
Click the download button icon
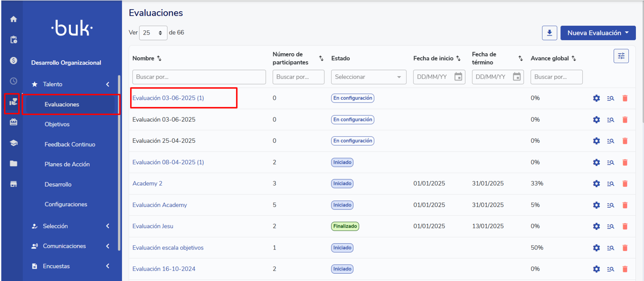click(x=549, y=33)
